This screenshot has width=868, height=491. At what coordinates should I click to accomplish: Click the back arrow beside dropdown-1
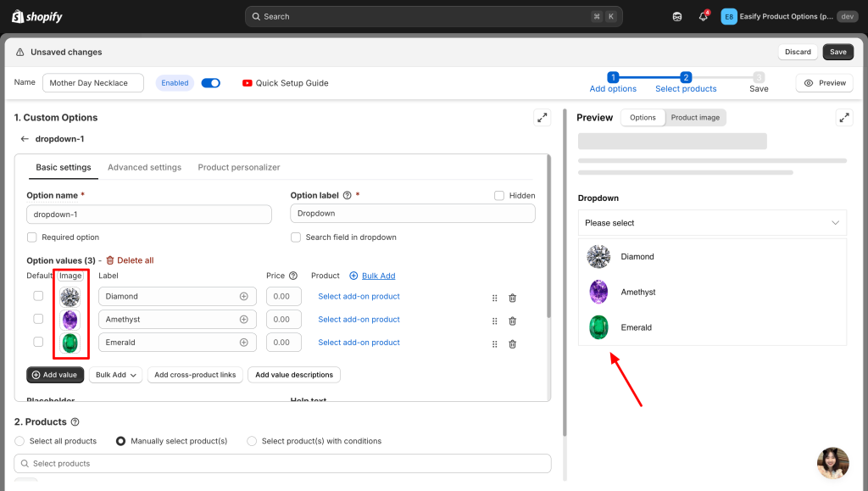point(25,139)
